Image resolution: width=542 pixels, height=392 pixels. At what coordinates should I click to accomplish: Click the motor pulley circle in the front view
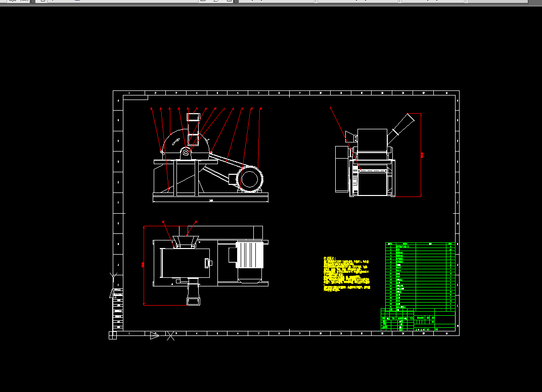coord(250,179)
